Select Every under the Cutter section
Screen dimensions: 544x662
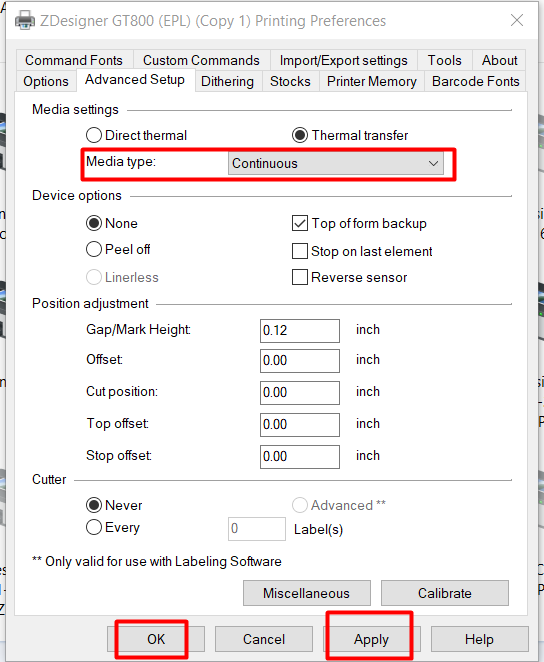(x=94, y=527)
